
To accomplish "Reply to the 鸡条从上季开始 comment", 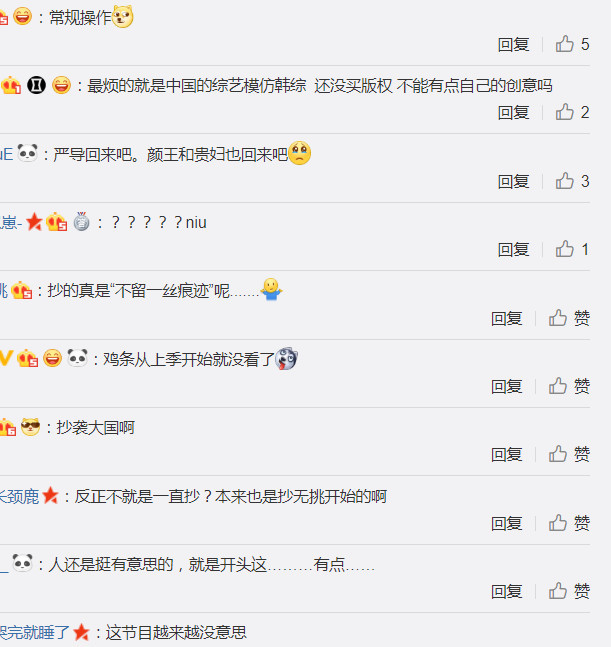I will (507, 386).
